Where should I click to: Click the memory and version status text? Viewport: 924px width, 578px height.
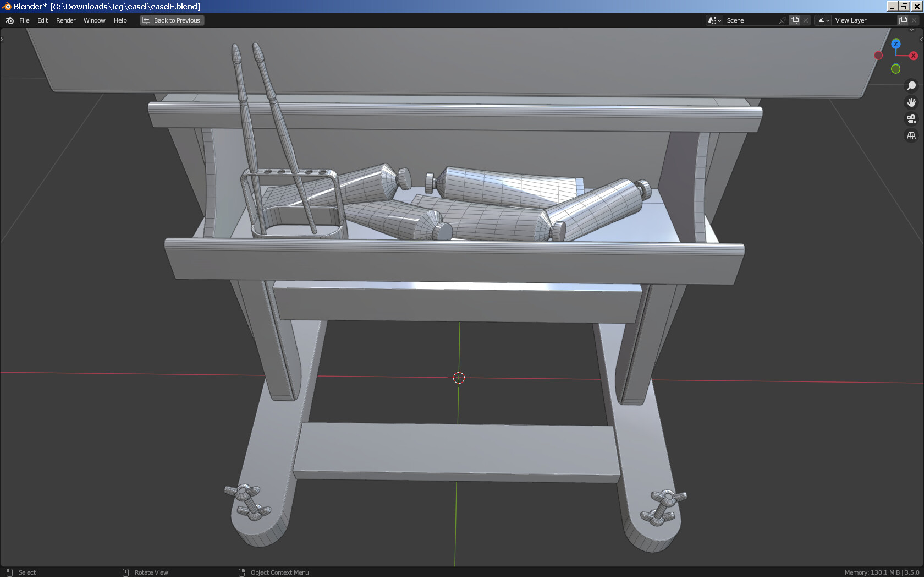[x=882, y=572]
